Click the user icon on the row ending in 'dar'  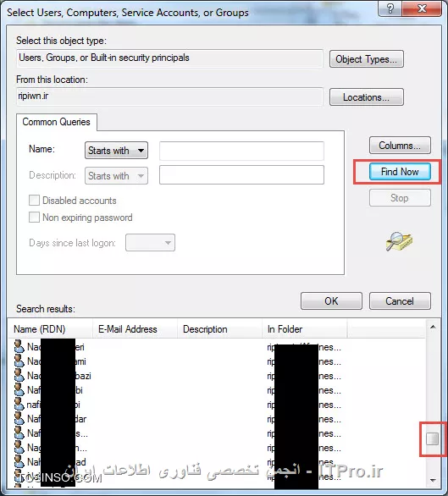point(19,419)
